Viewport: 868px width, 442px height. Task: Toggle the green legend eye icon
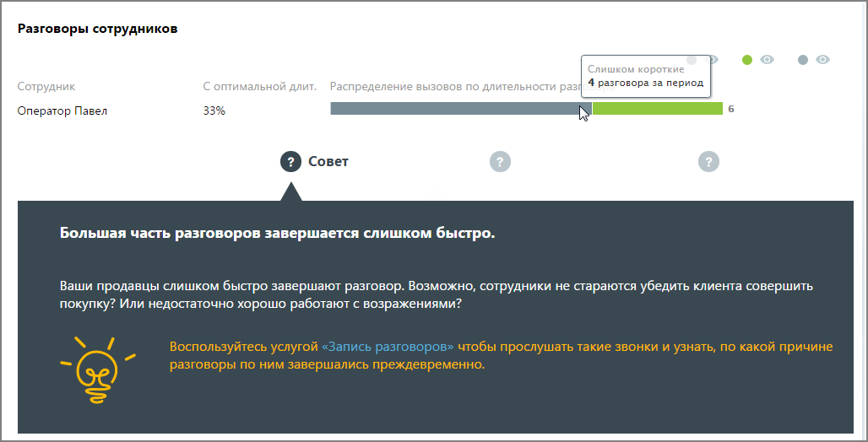pos(767,60)
